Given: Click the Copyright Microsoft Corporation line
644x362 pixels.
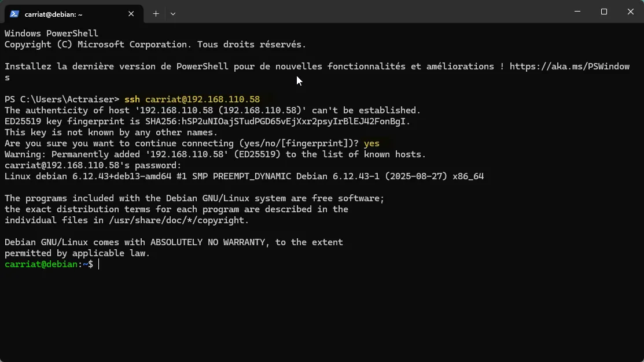Looking at the screenshot, I should click(155, 45).
